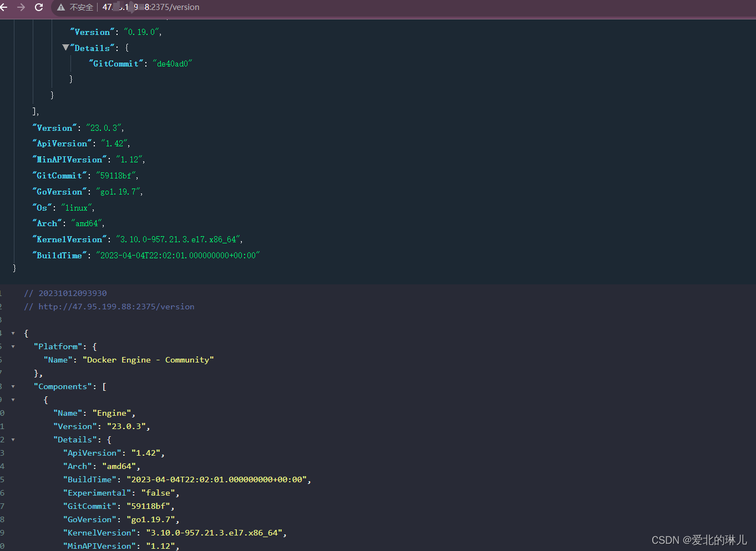Click the browser forward arrow
Image resolution: width=756 pixels, height=551 pixels.
click(21, 7)
